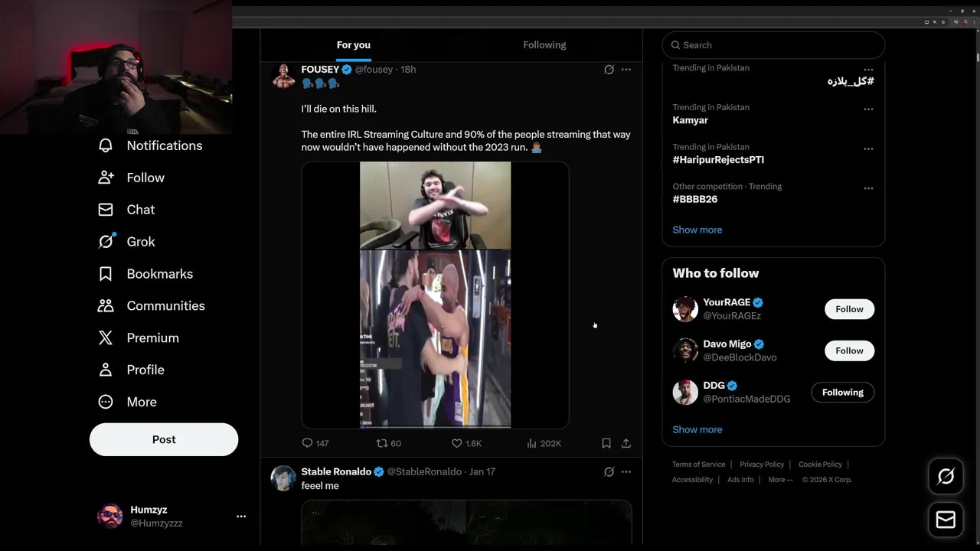
Task: Click the 18h timestamp on FOUSEY's post
Action: pos(408,70)
